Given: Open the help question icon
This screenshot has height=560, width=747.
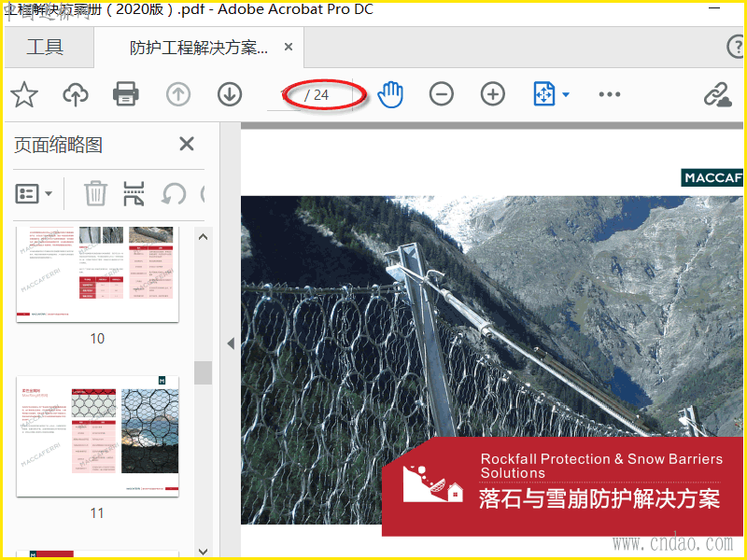Looking at the screenshot, I should click(736, 47).
